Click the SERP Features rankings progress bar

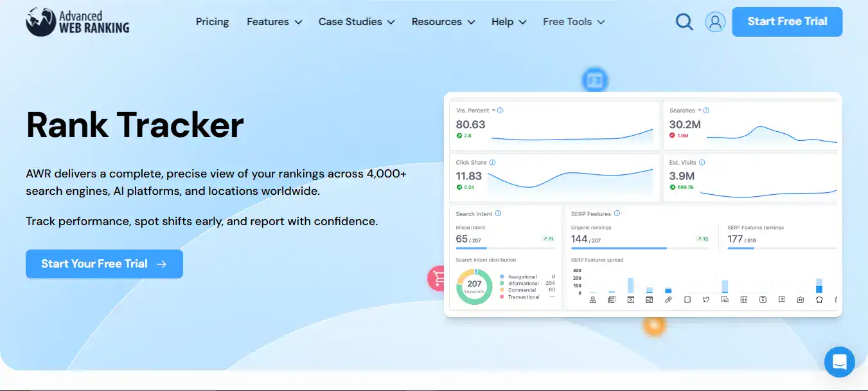click(782, 248)
